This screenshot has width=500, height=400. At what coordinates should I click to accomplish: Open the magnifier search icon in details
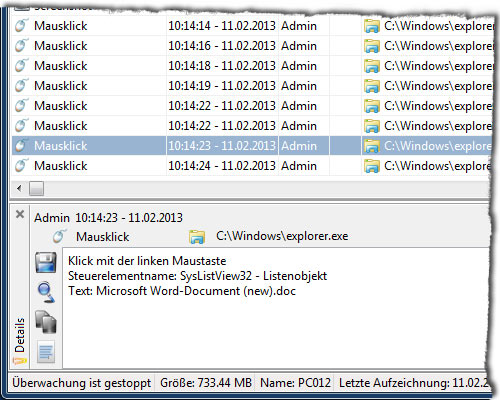[x=46, y=292]
